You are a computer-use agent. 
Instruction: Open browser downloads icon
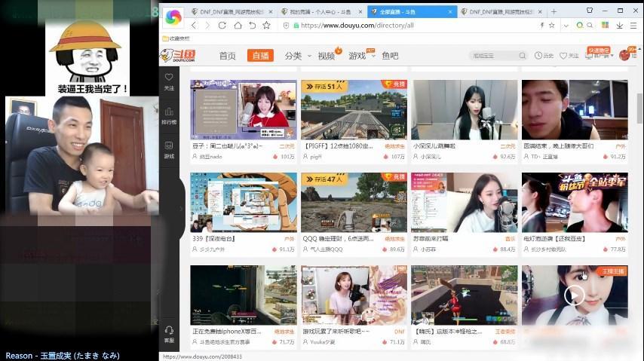619,25
